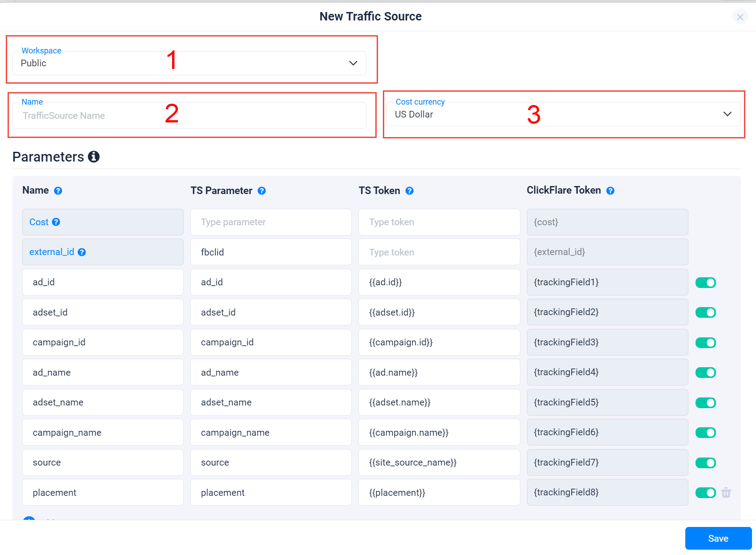This screenshot has width=756, height=555.
Task: Edit the {{adset.id}} token field
Action: coord(439,312)
